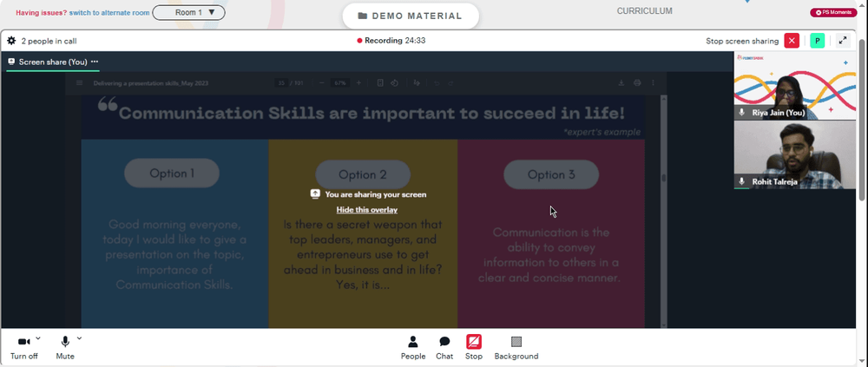Click the *expert's example caption
Viewport: 868px width, 367px height.
(x=602, y=132)
